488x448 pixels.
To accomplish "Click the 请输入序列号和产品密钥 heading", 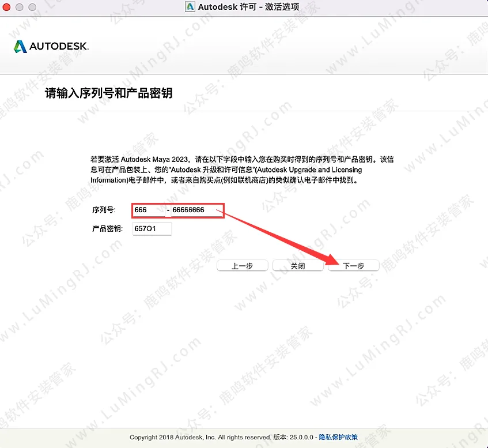I will point(109,93).
